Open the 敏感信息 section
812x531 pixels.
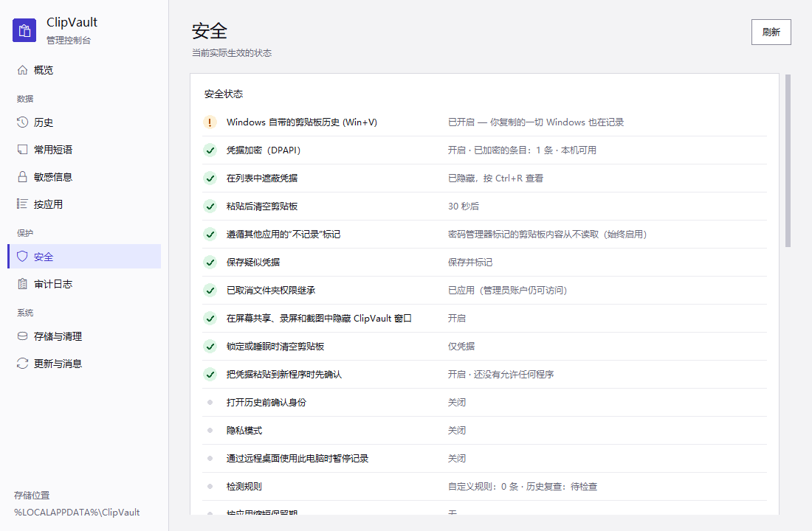tap(84, 176)
